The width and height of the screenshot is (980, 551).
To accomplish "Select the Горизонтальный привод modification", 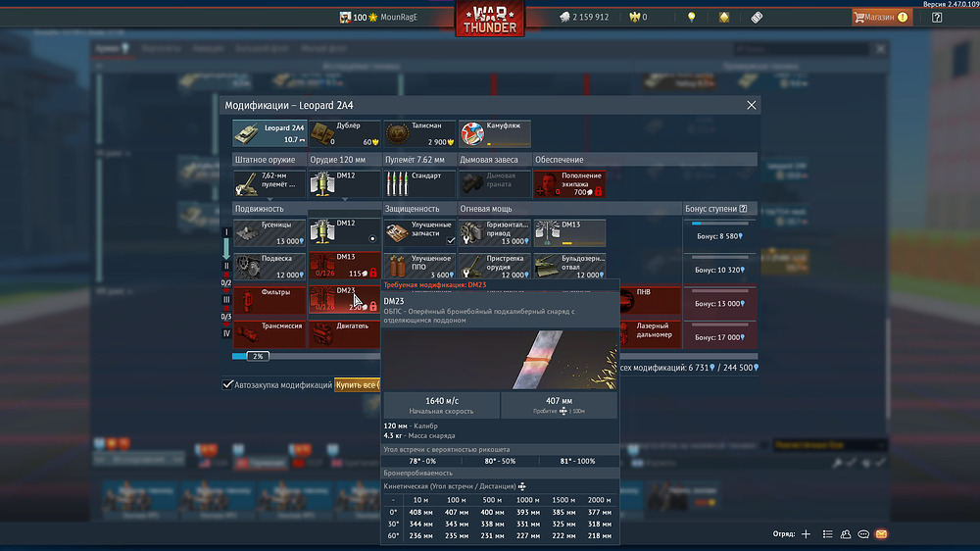I will pyautogui.click(x=494, y=232).
